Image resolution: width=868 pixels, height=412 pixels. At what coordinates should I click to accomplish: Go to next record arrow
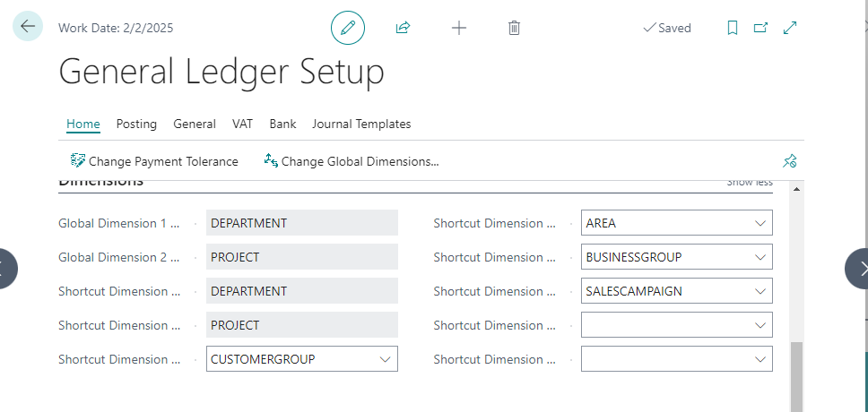coord(859,269)
